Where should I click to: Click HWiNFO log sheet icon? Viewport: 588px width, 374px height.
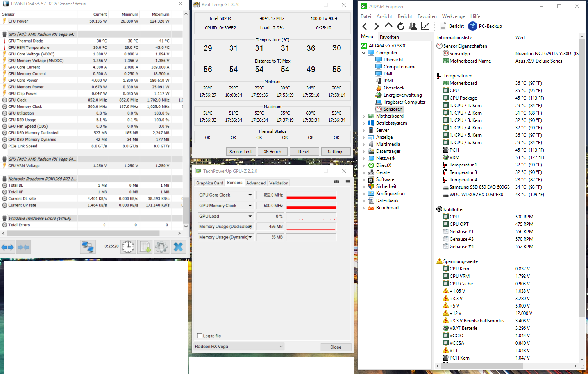[x=145, y=247]
